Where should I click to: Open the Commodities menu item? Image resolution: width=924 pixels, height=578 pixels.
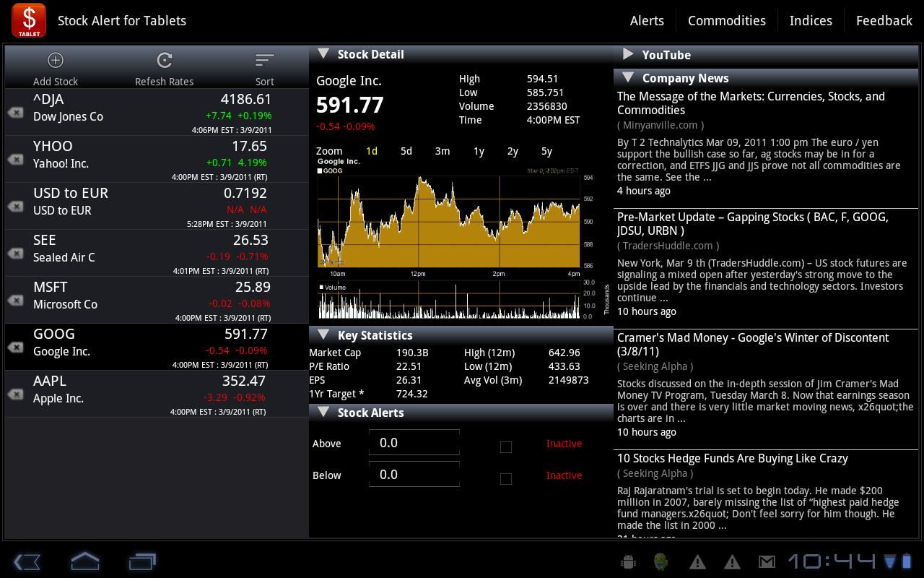(727, 20)
